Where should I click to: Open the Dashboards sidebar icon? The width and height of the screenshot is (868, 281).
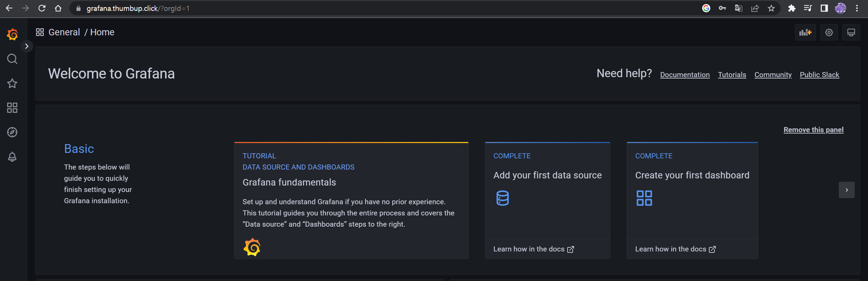click(x=12, y=108)
